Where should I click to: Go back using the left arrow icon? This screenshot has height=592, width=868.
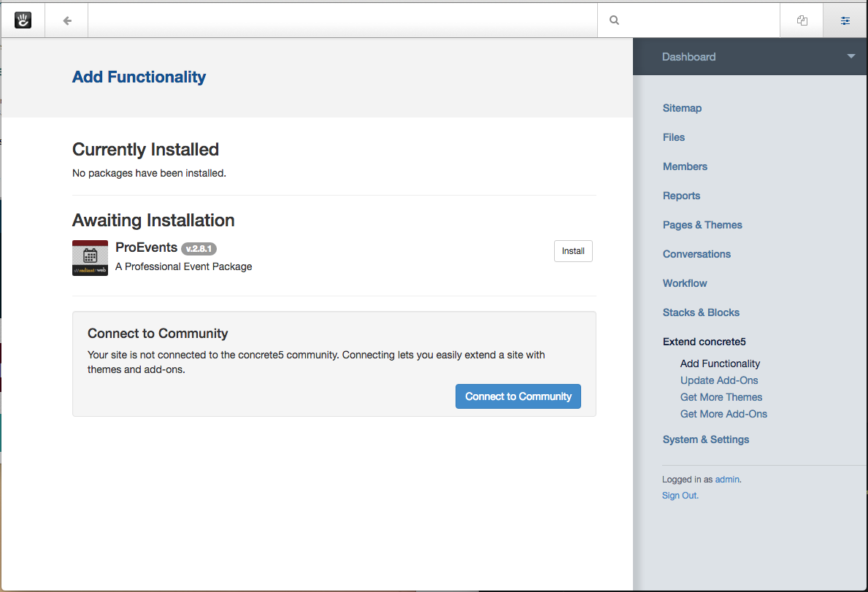67,20
